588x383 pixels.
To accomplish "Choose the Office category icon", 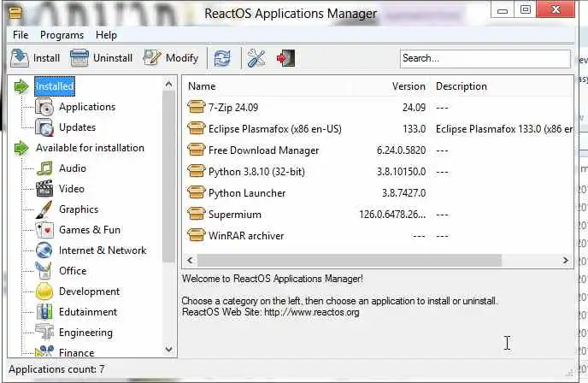I will click(44, 271).
